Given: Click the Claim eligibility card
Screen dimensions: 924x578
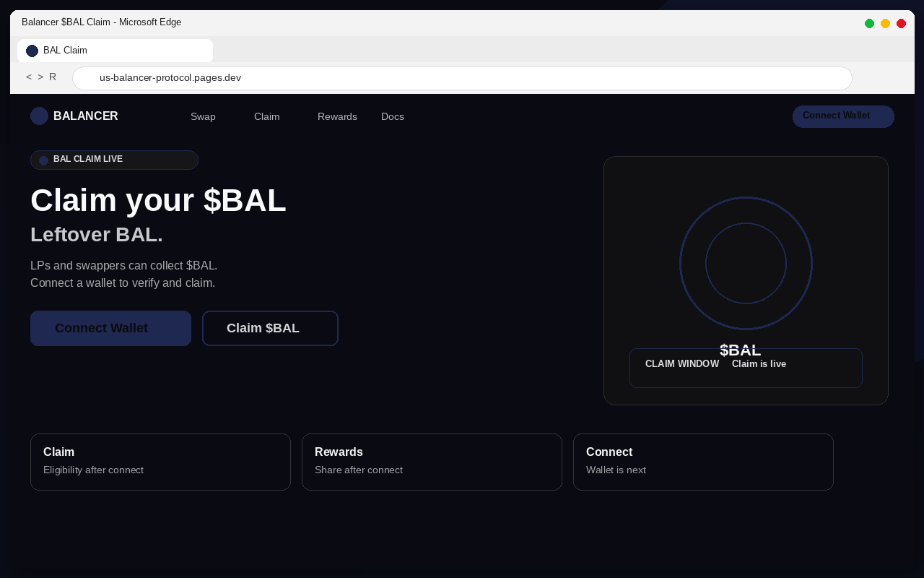Looking at the screenshot, I should 160,462.
